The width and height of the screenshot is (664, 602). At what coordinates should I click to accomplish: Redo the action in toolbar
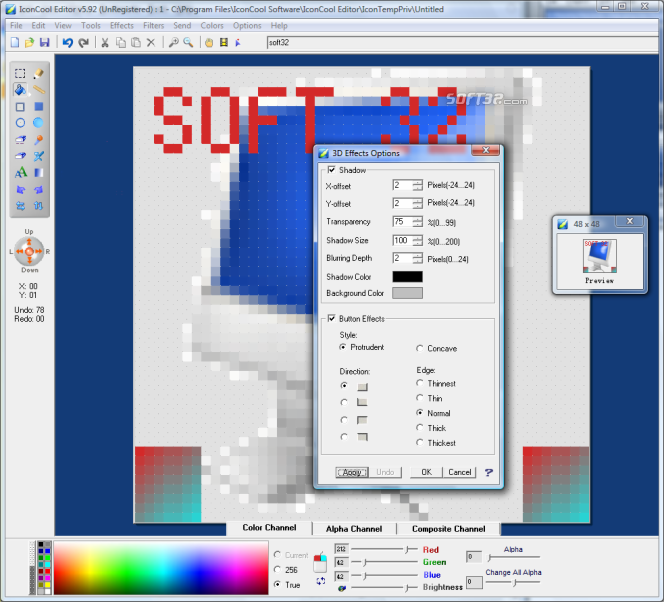83,42
